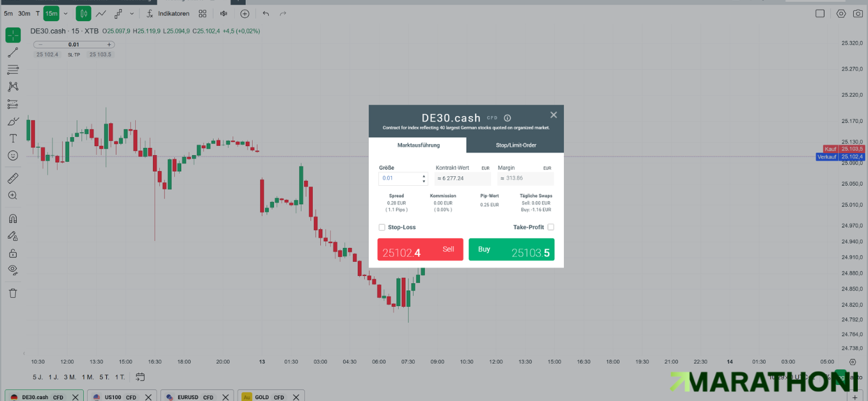This screenshot has height=401, width=868.
Task: Select the trend line drawing tool
Action: tap(13, 53)
